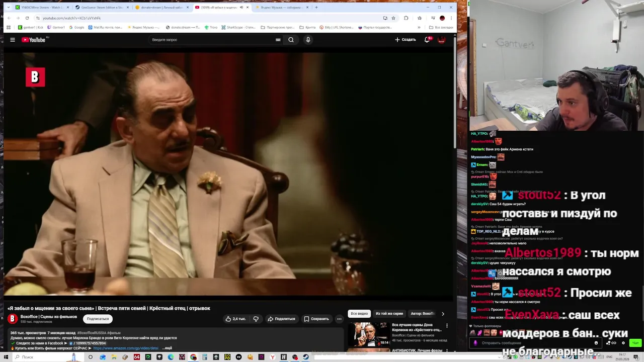Viewport: 644px width, 362px height.
Task: Open Chrome from the taskbar
Action: tap(193, 357)
